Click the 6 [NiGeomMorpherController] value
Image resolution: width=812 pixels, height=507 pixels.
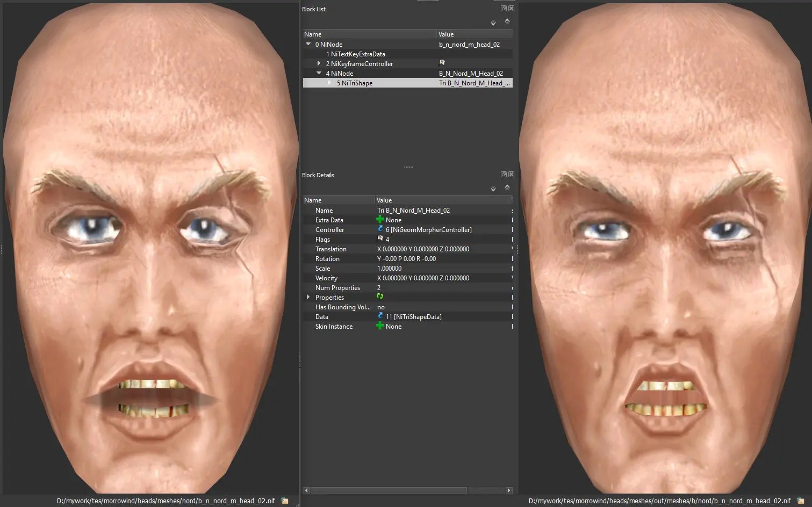(x=429, y=230)
